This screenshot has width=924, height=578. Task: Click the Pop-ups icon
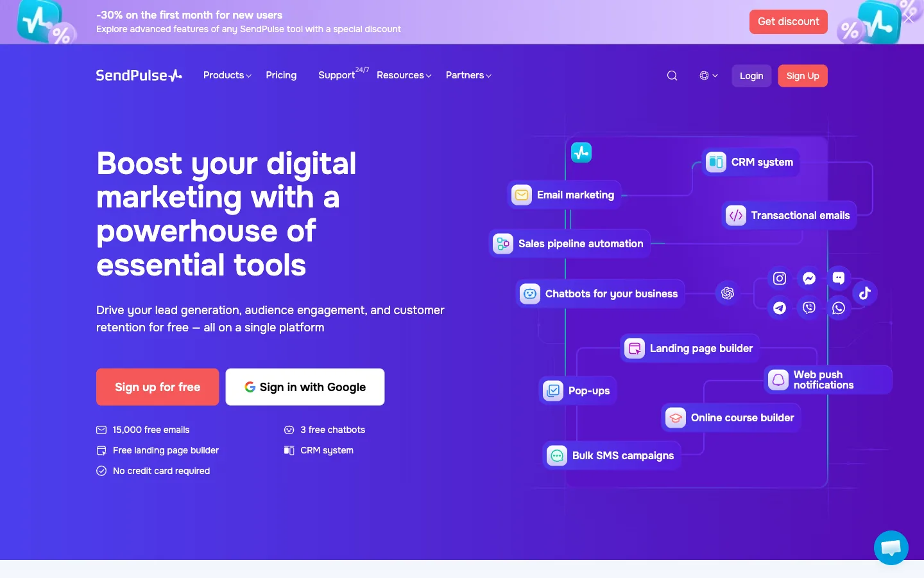[x=553, y=390]
